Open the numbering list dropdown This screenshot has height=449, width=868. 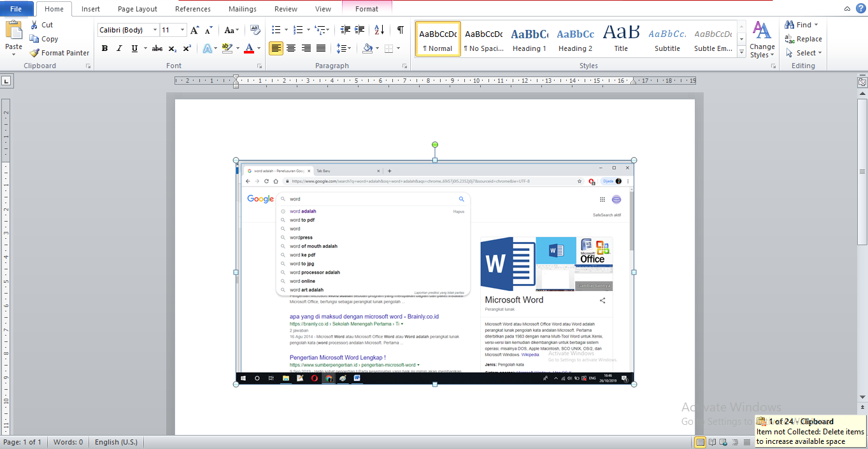[309, 30]
